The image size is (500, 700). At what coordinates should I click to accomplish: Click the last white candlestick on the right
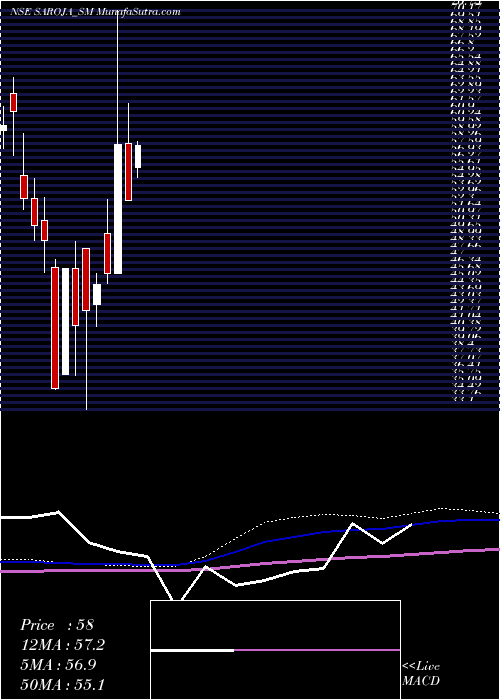(138, 156)
